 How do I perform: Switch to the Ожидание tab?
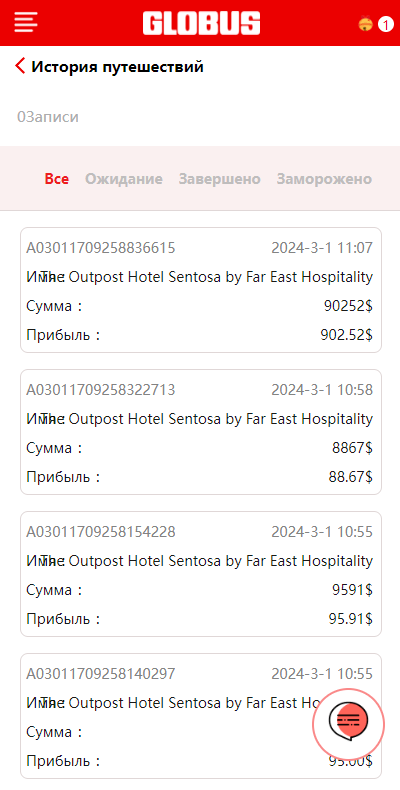pos(124,179)
